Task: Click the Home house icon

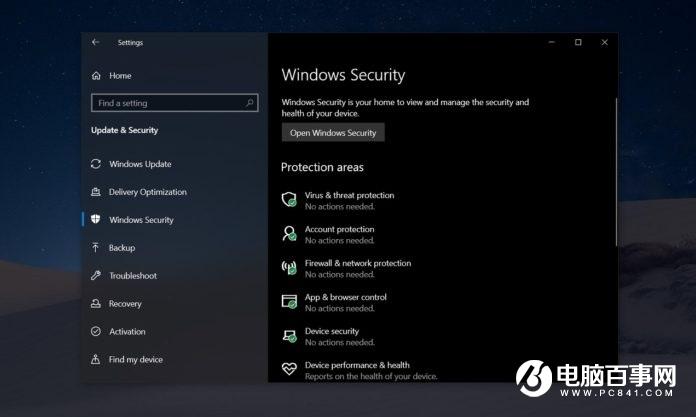Action: 96,75
